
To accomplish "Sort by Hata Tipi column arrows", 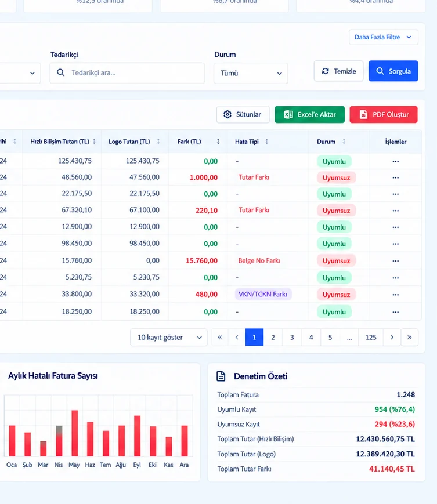I will coord(266,142).
